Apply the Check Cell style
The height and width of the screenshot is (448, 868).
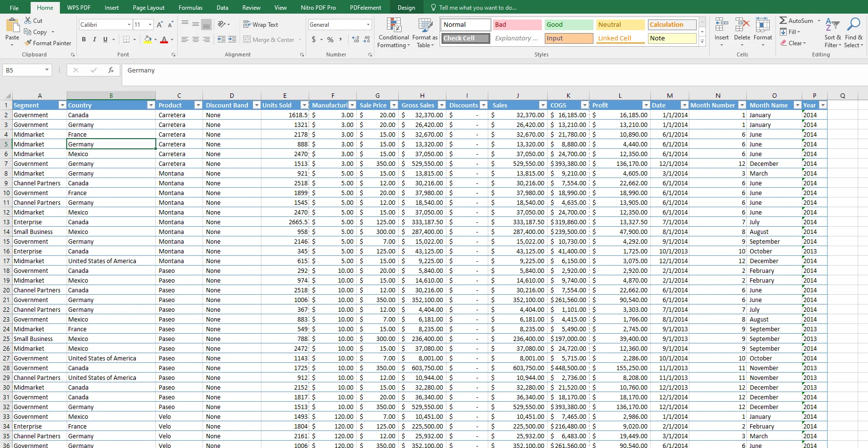(466, 38)
